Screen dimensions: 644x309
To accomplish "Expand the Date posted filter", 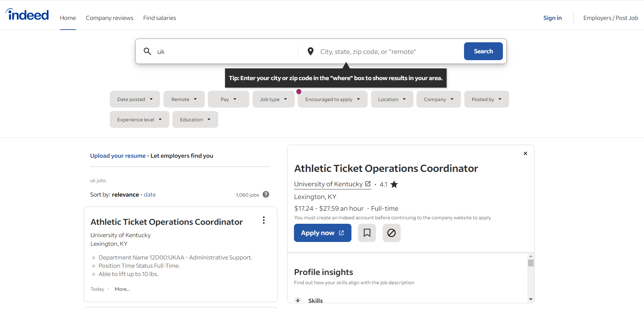I will (135, 99).
